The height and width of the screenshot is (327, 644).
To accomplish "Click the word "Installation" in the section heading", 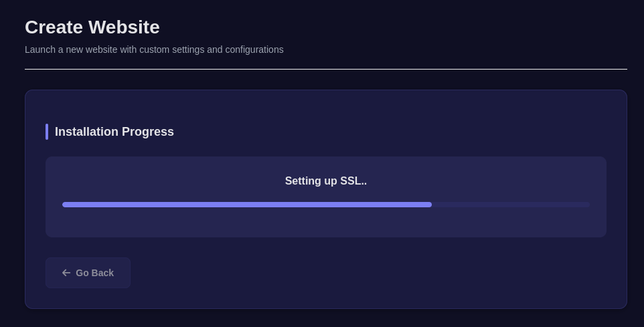I will point(85,132).
